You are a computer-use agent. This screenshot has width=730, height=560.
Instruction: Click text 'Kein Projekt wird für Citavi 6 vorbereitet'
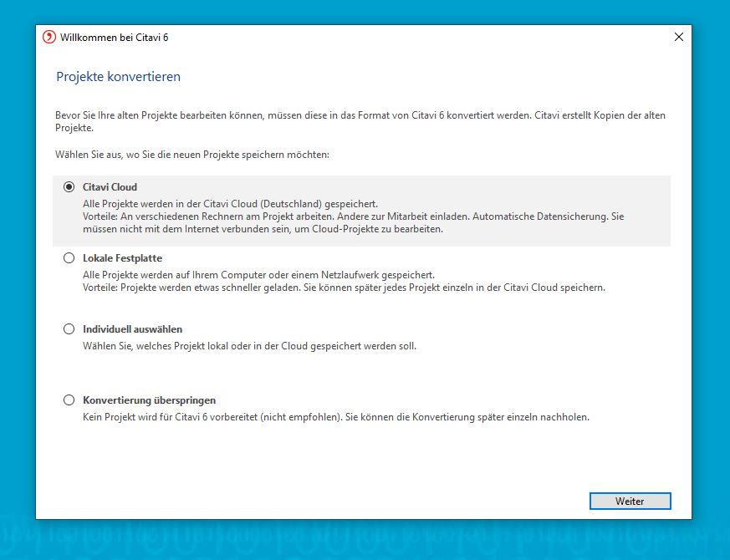tap(336, 417)
